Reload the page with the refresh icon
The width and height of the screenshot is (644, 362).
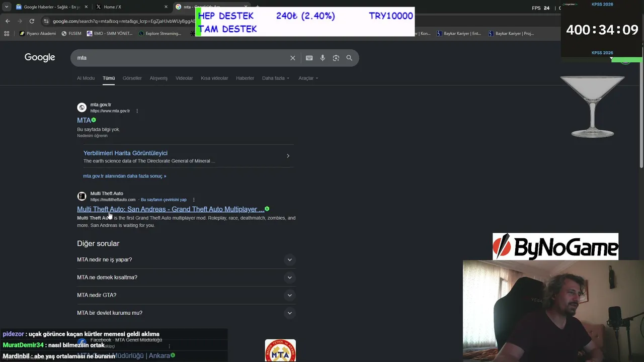32,21
